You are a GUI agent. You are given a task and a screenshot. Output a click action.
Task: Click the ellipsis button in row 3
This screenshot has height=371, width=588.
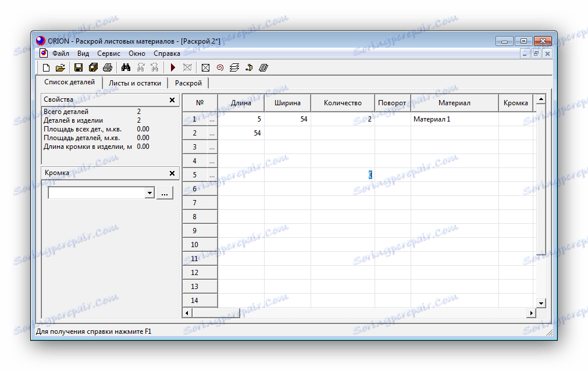212,147
